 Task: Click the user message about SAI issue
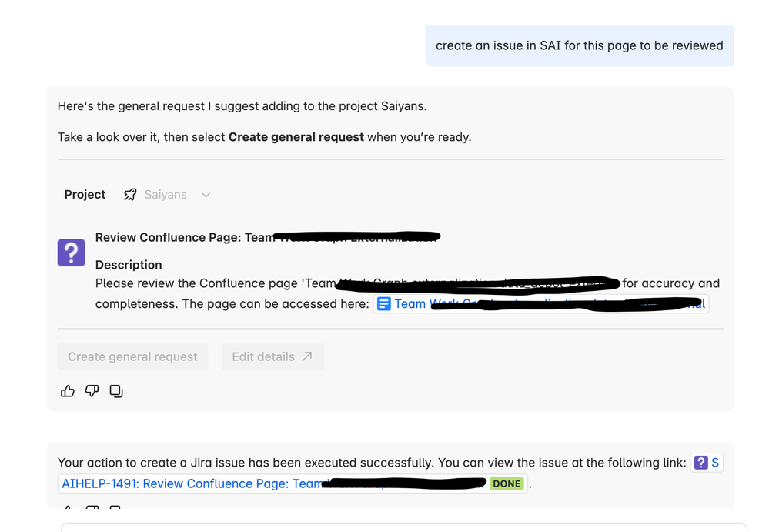coord(579,45)
